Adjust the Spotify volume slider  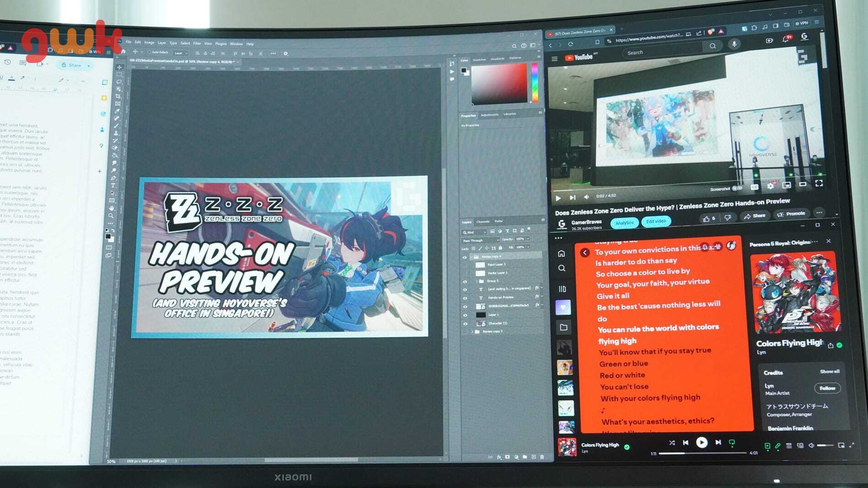coord(825,445)
